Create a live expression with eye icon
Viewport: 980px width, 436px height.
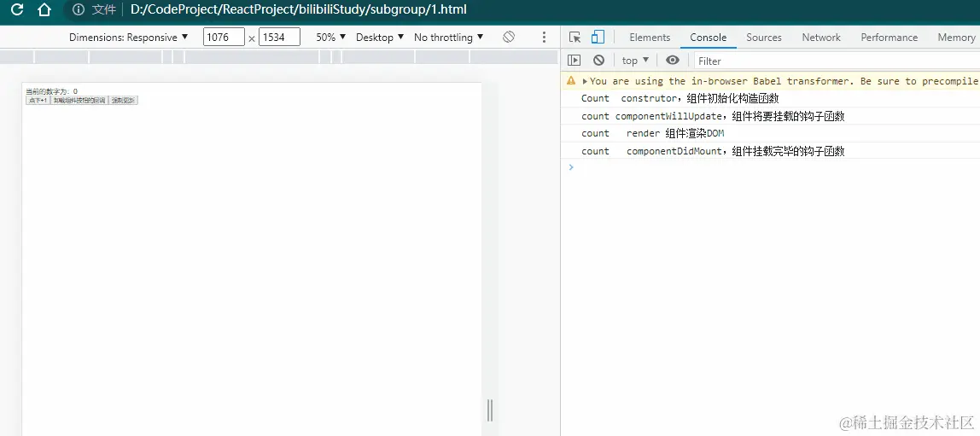pyautogui.click(x=673, y=61)
